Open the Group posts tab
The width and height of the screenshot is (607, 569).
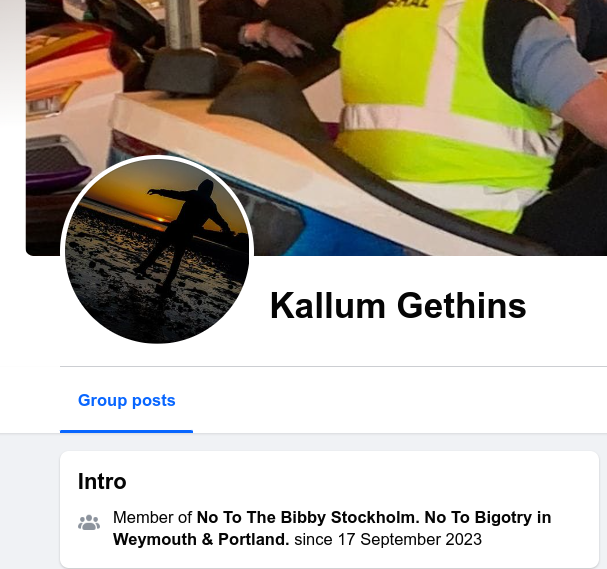pos(127,400)
